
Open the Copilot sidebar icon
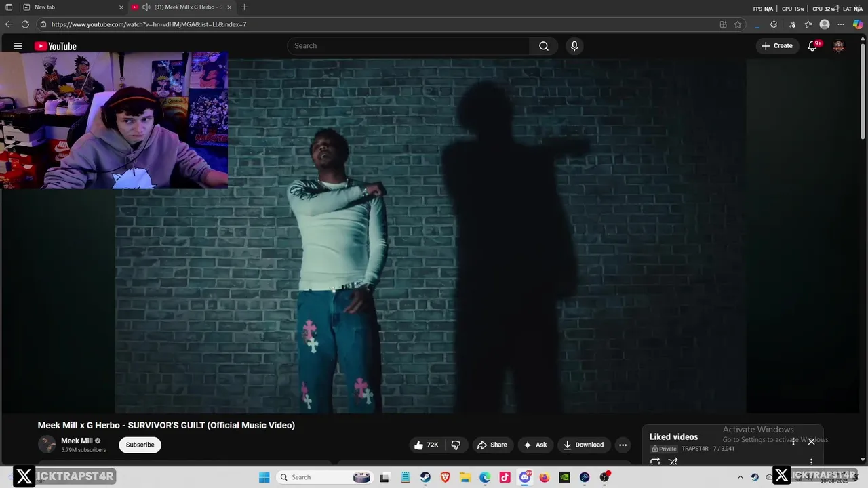(x=858, y=24)
